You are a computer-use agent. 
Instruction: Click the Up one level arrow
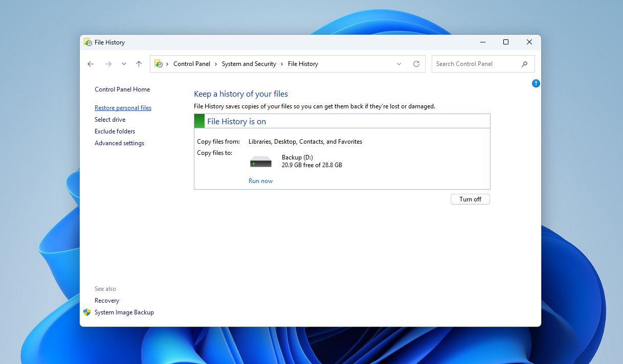pos(139,63)
